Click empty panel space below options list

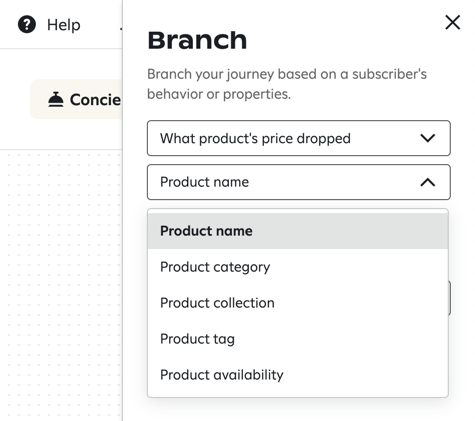point(298,409)
